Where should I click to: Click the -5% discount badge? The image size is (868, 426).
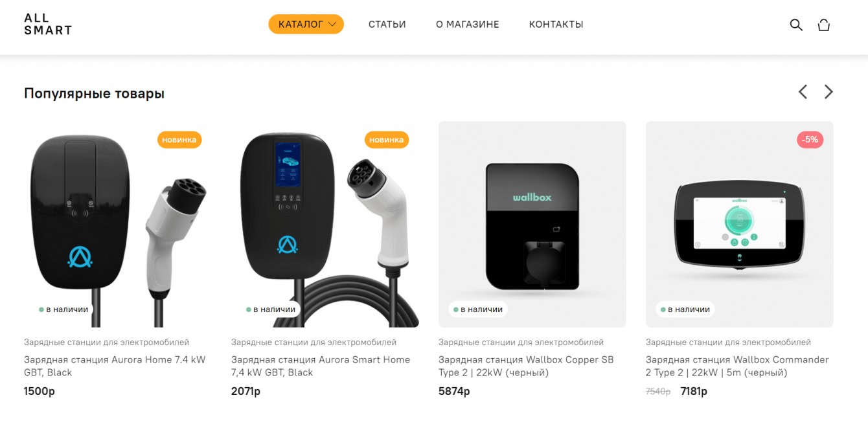[x=810, y=139]
